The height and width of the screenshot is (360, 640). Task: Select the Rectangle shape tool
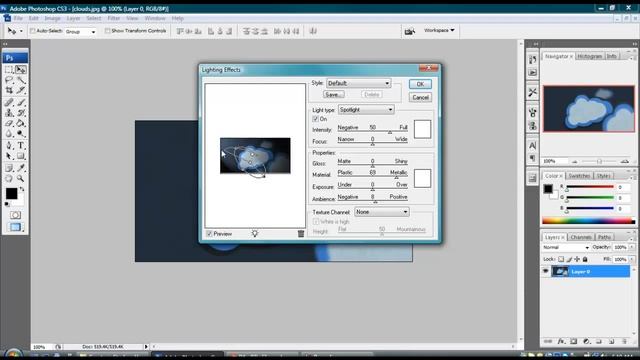tap(21, 156)
